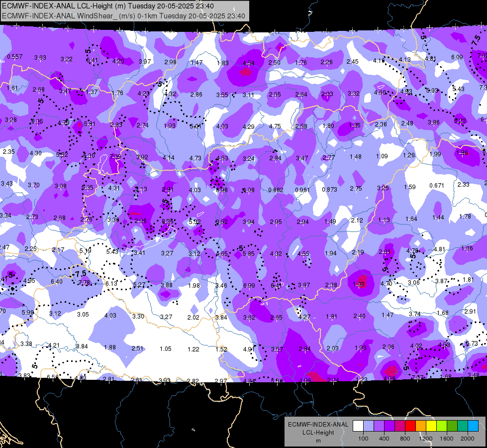Click the wind shear value "5.90"
The height and width of the screenshot is (448, 487).
click(x=28, y=312)
